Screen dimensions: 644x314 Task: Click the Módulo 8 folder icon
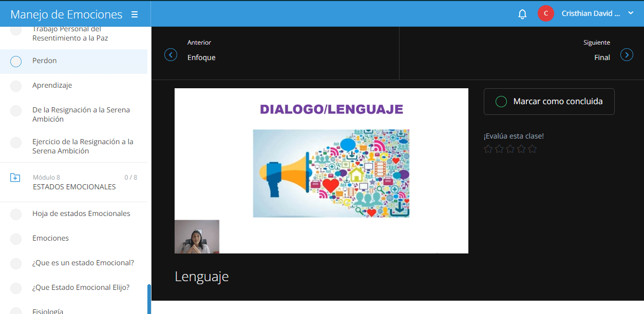15,178
